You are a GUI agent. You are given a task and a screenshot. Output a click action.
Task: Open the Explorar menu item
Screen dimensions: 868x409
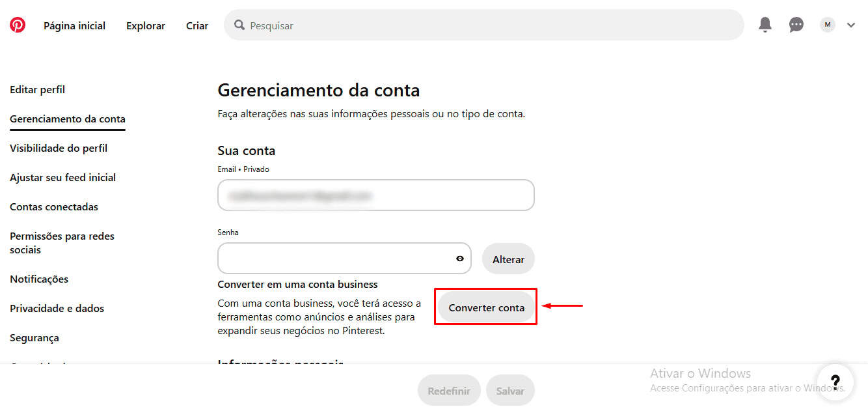146,25
